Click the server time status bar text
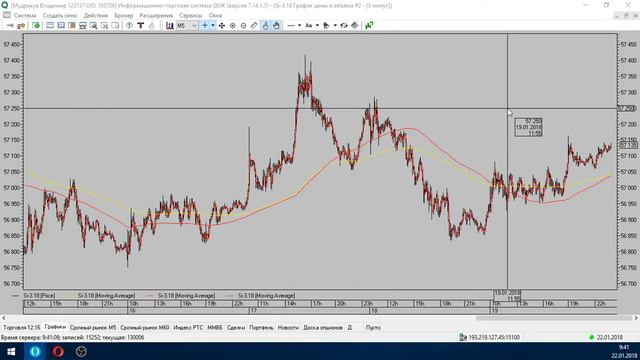The width and height of the screenshot is (640, 360). (73, 338)
